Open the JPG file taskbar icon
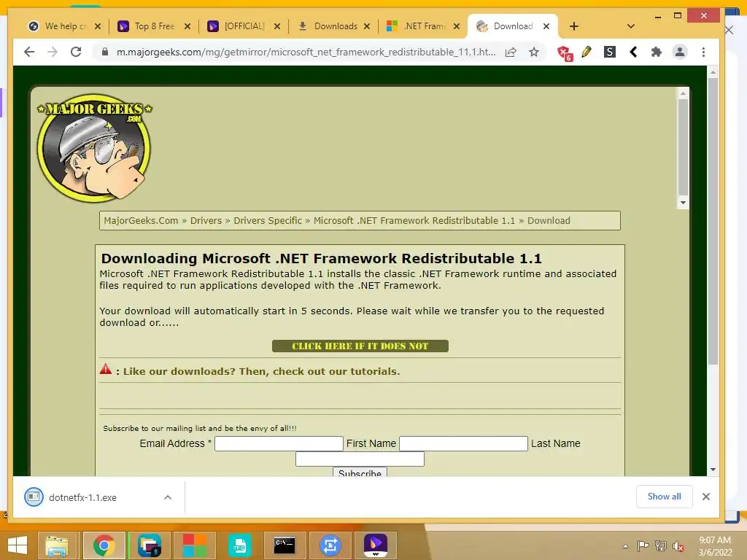747x560 pixels. (239, 545)
